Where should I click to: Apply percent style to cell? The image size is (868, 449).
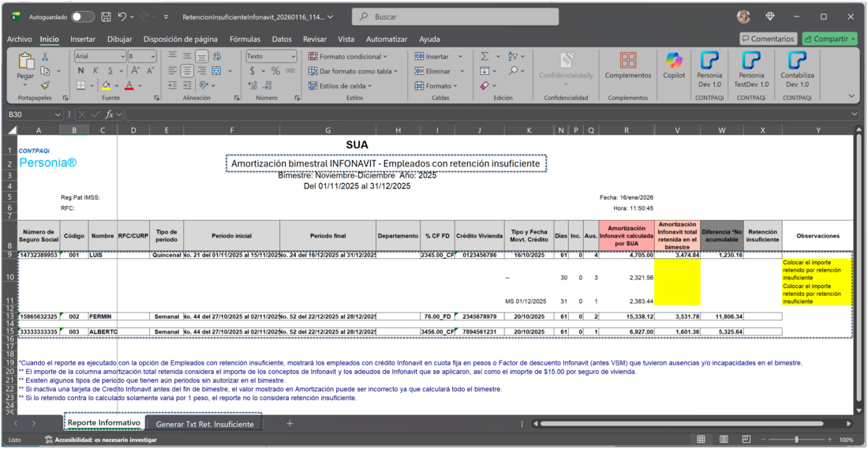[275, 71]
